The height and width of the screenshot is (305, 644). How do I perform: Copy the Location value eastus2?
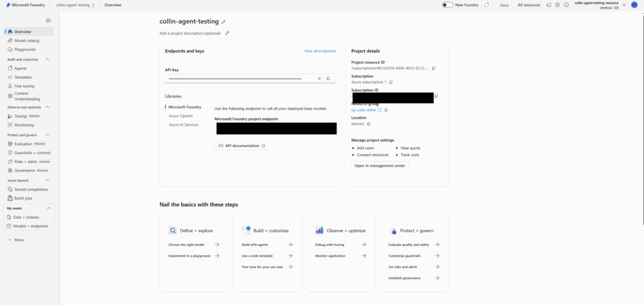point(369,124)
